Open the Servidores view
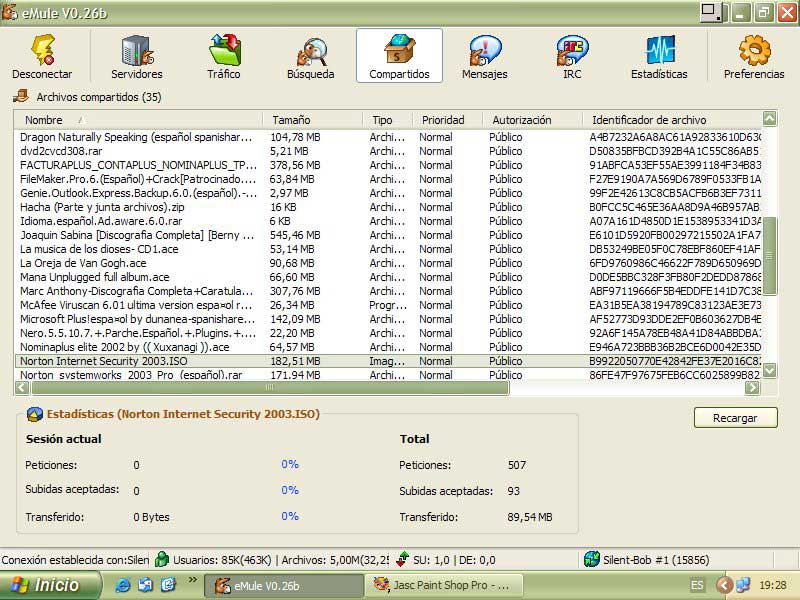 [x=137, y=56]
